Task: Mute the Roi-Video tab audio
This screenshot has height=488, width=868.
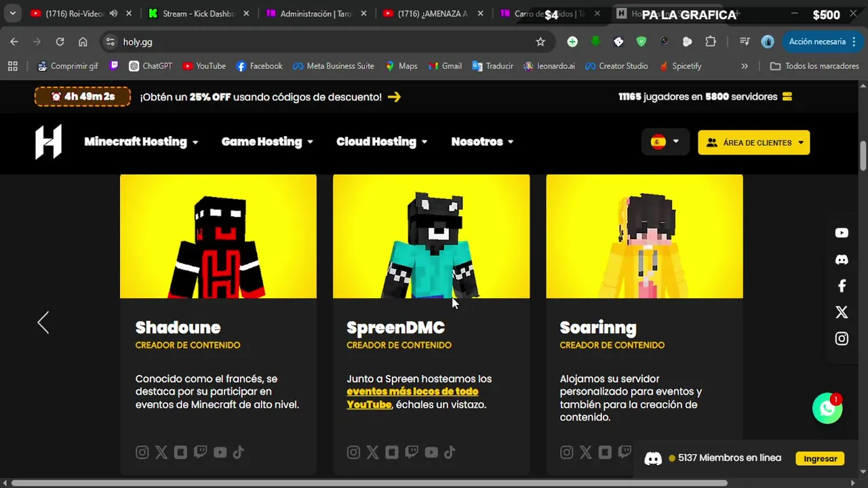Action: [x=113, y=14]
